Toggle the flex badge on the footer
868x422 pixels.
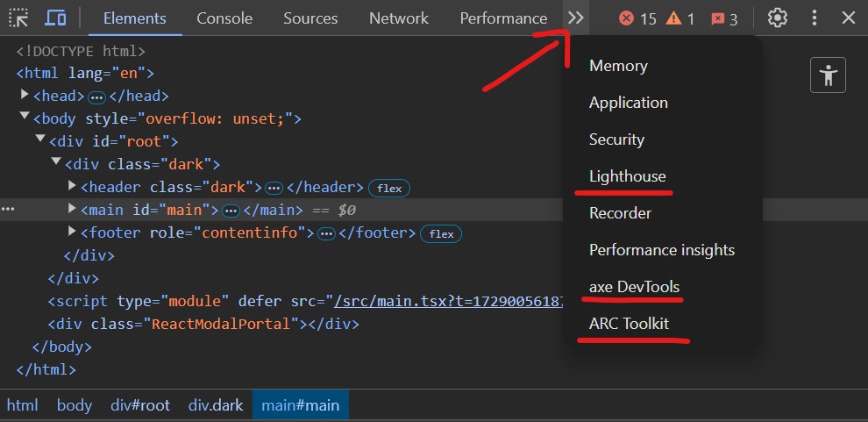coord(441,233)
